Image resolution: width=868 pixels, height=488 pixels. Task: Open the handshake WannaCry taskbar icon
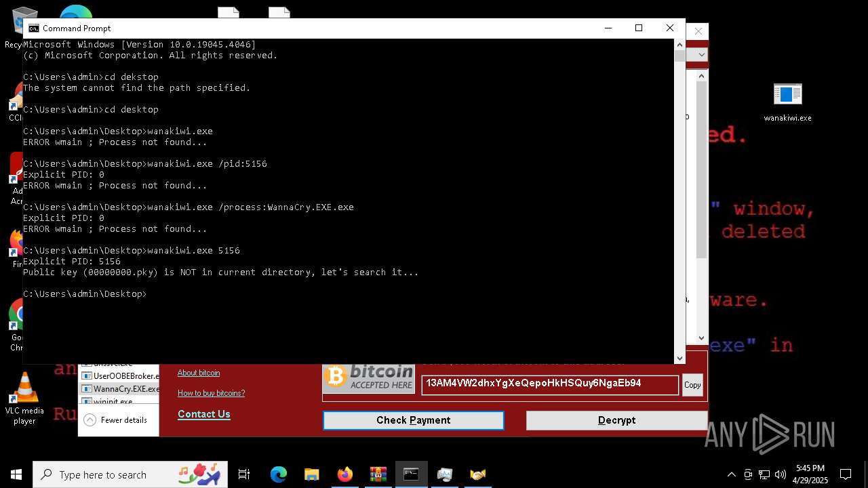pyautogui.click(x=477, y=474)
